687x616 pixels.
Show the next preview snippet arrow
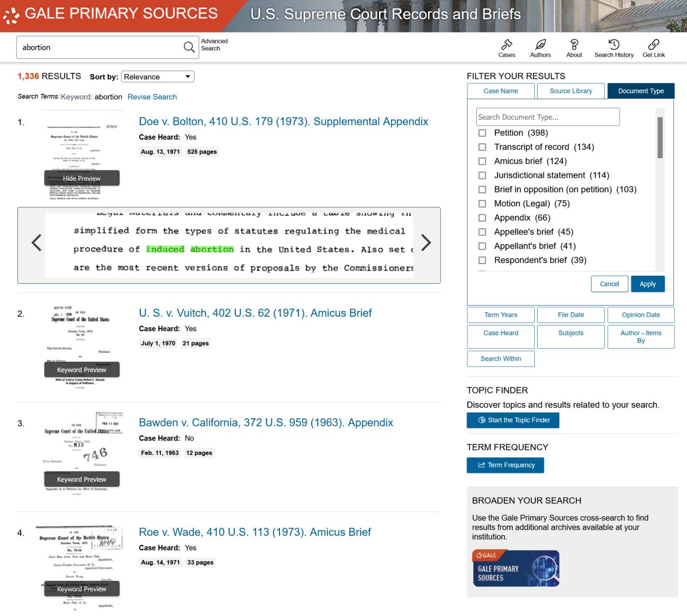(x=425, y=242)
